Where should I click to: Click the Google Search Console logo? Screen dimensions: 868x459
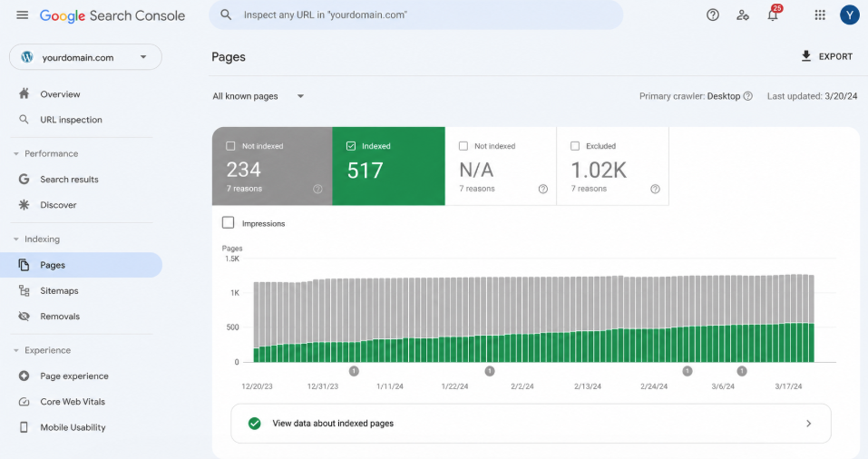pos(112,15)
